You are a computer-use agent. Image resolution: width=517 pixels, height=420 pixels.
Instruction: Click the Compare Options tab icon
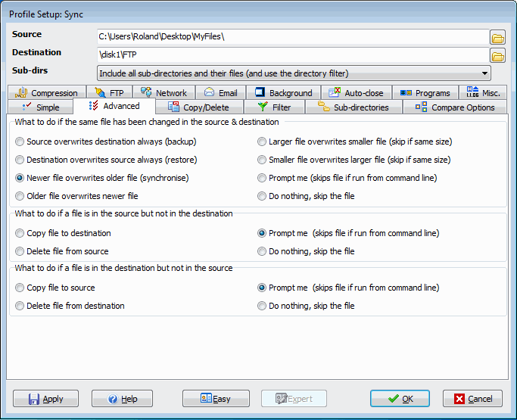[420, 107]
